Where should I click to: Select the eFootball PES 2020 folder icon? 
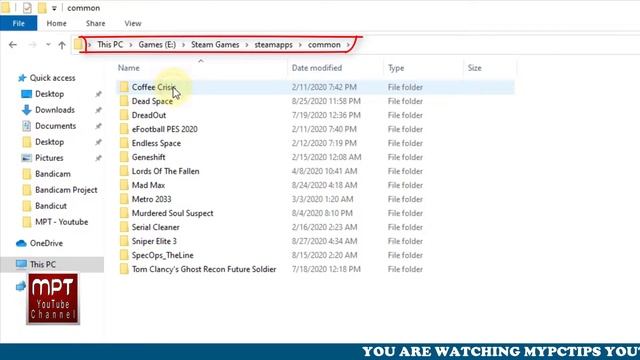coord(124,129)
